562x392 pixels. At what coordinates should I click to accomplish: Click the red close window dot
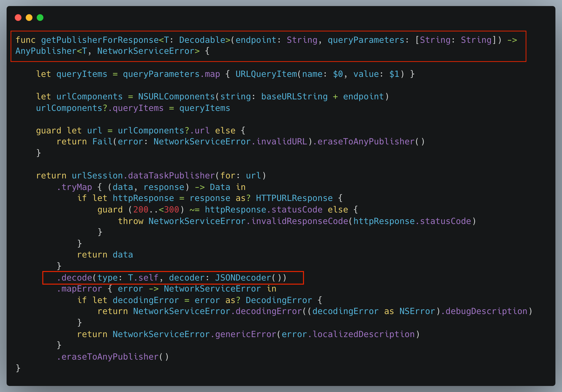coord(18,18)
